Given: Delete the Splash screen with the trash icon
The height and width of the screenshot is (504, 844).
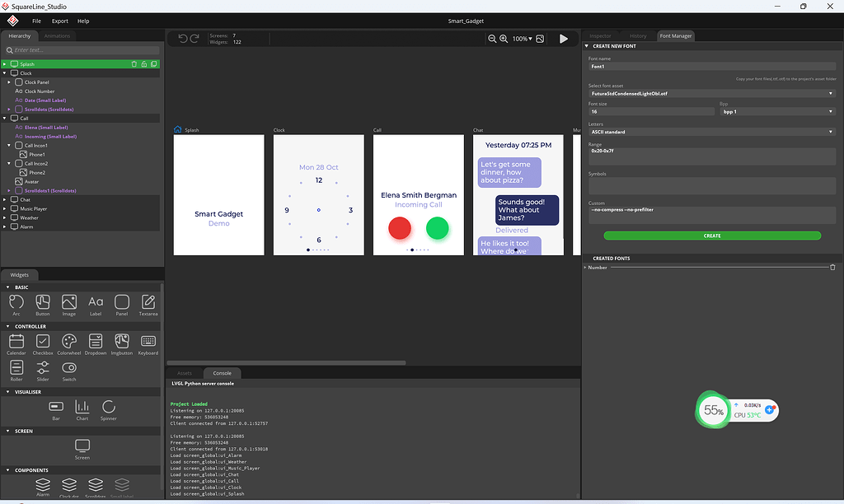Looking at the screenshot, I should (x=134, y=64).
